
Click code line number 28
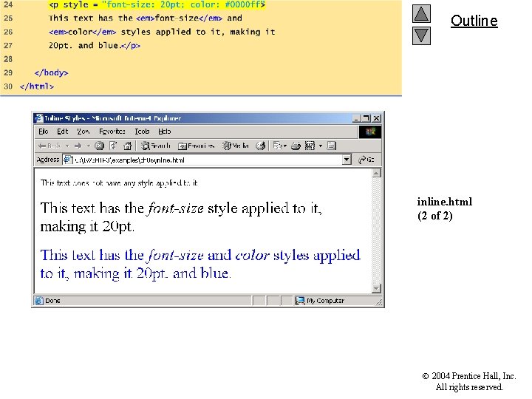coord(8,59)
